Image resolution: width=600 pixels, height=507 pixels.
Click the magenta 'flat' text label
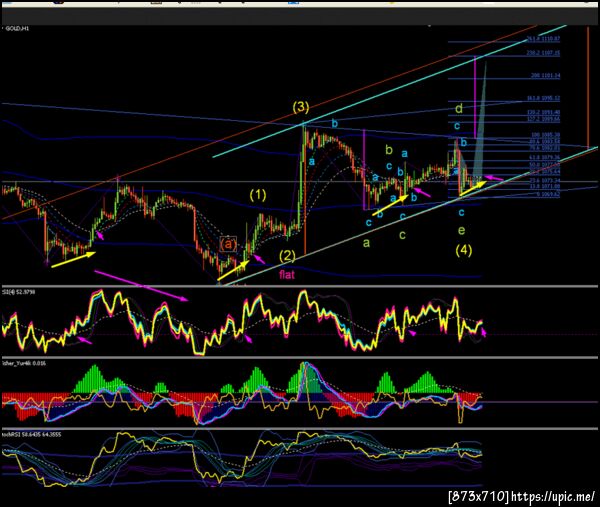click(x=287, y=274)
